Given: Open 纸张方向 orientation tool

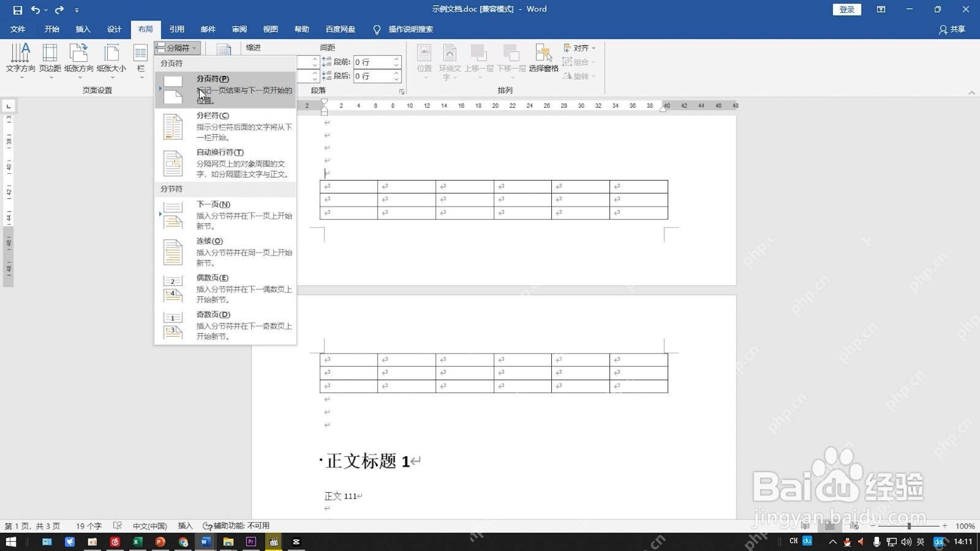Looking at the screenshot, I should click(x=79, y=60).
